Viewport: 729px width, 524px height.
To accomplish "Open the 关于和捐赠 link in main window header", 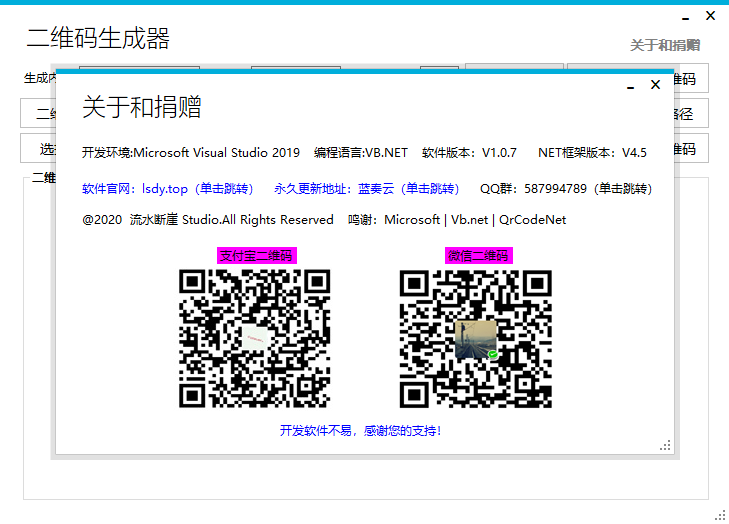I will (664, 45).
